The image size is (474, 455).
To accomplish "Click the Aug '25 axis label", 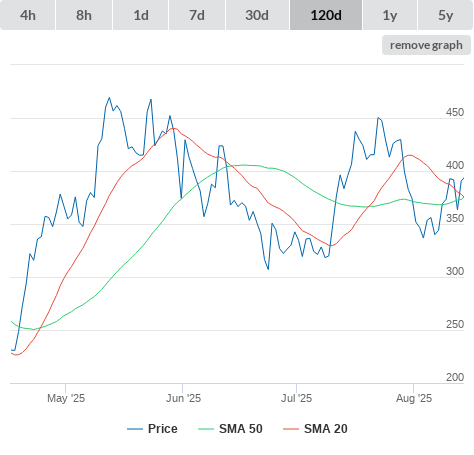I will pyautogui.click(x=414, y=398).
